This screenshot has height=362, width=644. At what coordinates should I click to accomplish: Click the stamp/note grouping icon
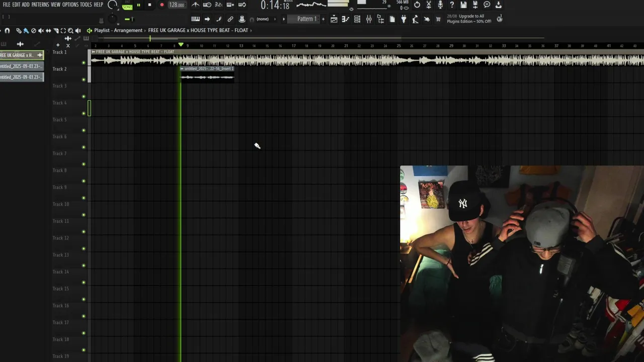point(242,19)
